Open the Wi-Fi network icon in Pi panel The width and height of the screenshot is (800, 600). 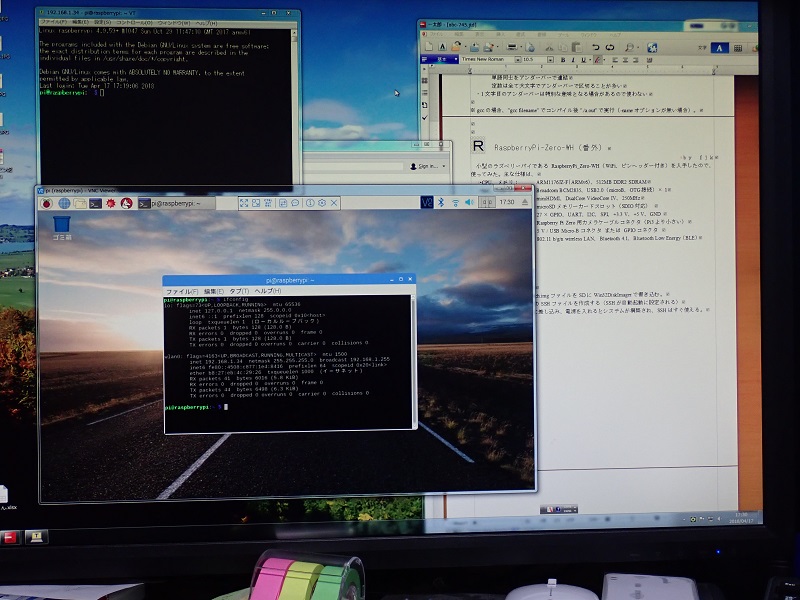[x=456, y=202]
